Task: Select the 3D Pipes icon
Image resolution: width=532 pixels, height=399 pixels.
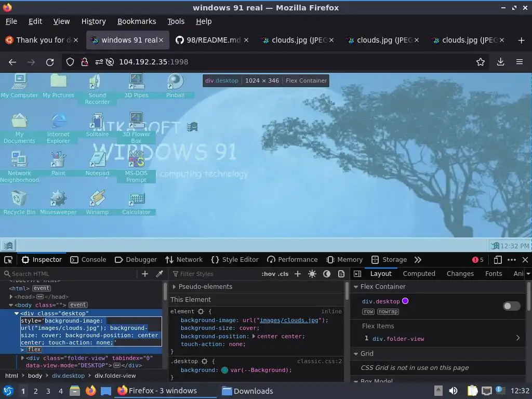Action: pos(136,86)
